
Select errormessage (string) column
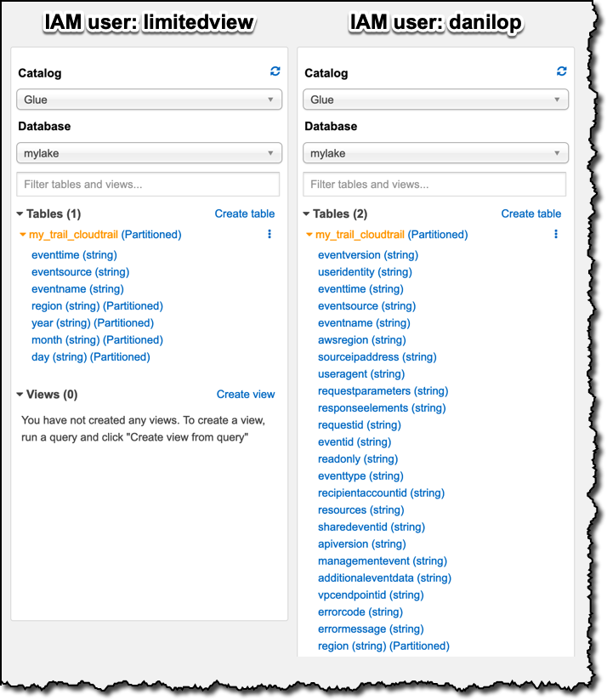[371, 628]
